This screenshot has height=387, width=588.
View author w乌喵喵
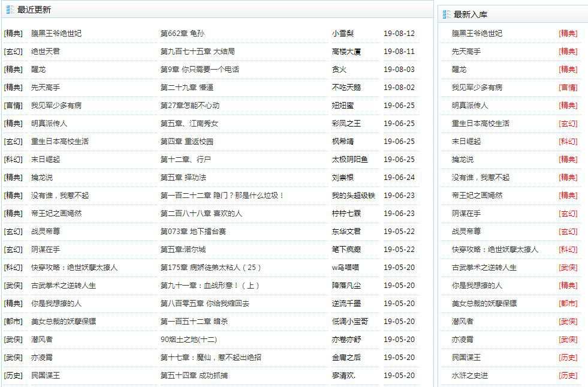coord(345,268)
